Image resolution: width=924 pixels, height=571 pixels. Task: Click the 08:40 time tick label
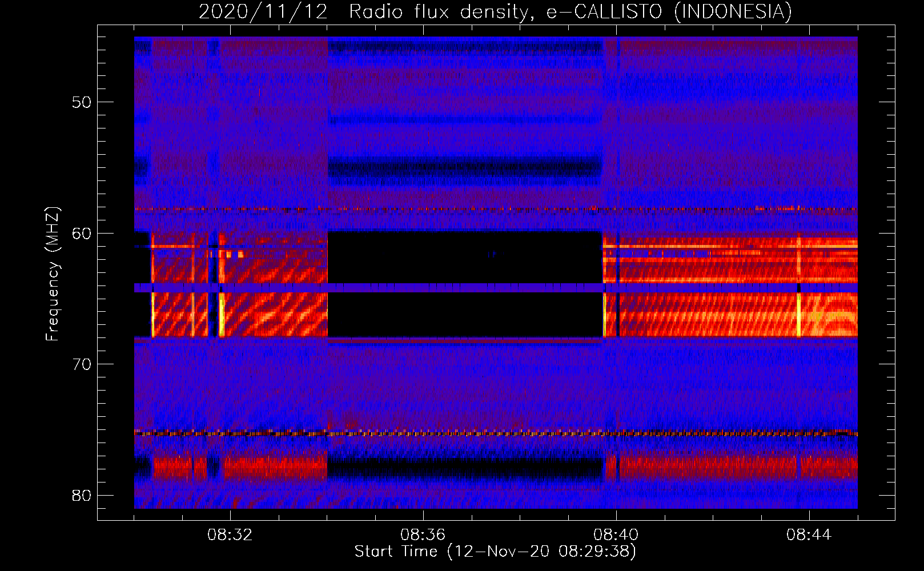(x=616, y=535)
